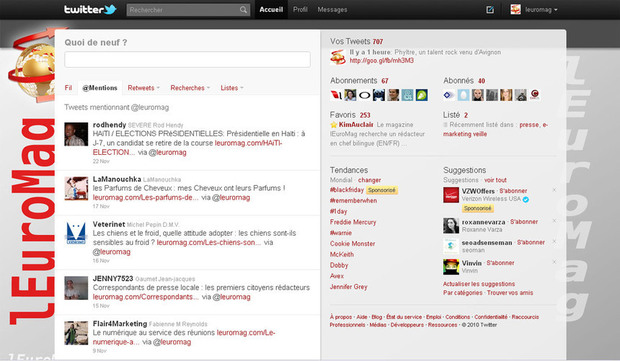Click the Quoi de neuf tweet box
Viewport: 620px width, 361px height.
click(x=187, y=60)
